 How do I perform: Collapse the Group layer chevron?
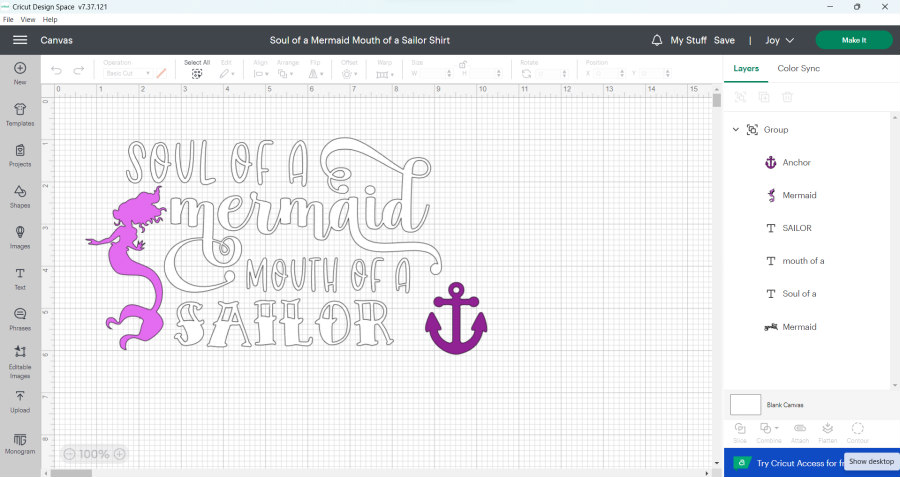tap(736, 130)
